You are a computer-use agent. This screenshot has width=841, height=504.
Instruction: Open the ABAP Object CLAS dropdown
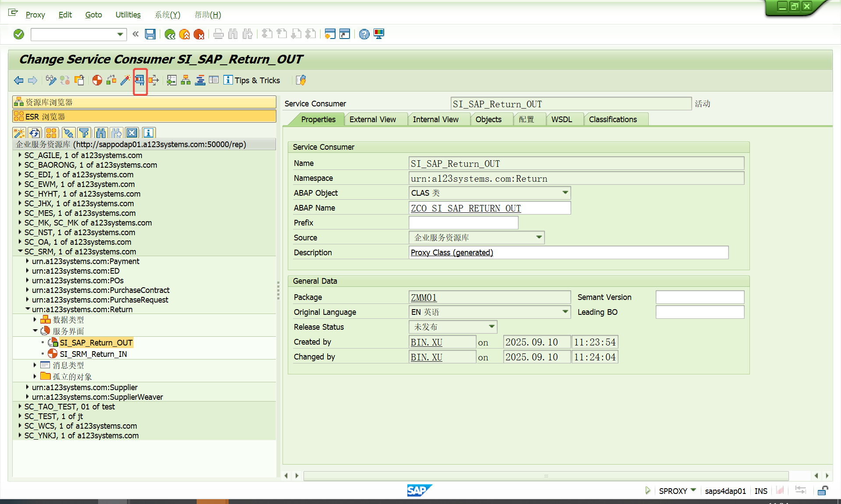pyautogui.click(x=565, y=193)
